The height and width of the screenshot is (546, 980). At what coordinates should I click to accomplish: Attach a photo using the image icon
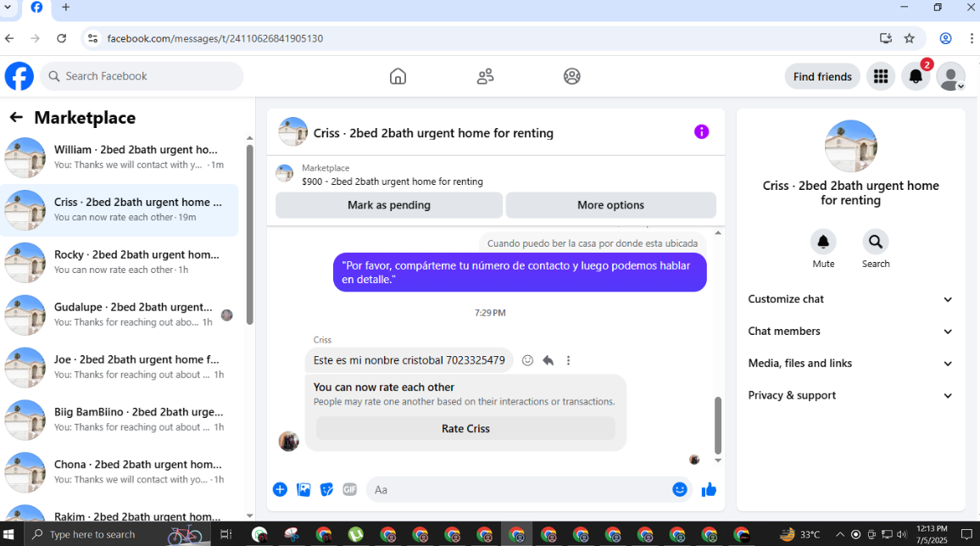(303, 490)
